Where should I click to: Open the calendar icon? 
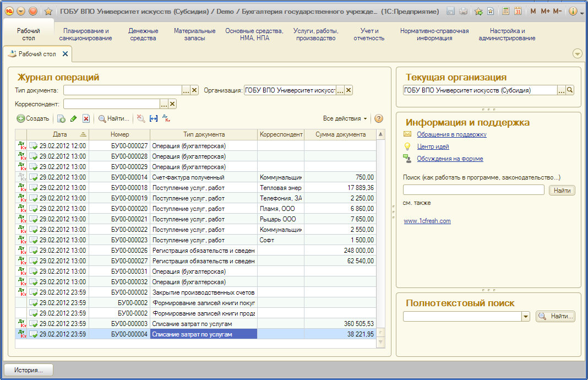coord(518,11)
